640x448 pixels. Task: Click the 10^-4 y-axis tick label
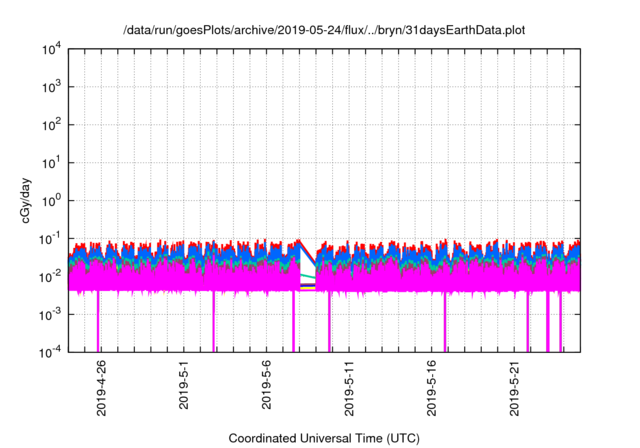pyautogui.click(x=51, y=353)
